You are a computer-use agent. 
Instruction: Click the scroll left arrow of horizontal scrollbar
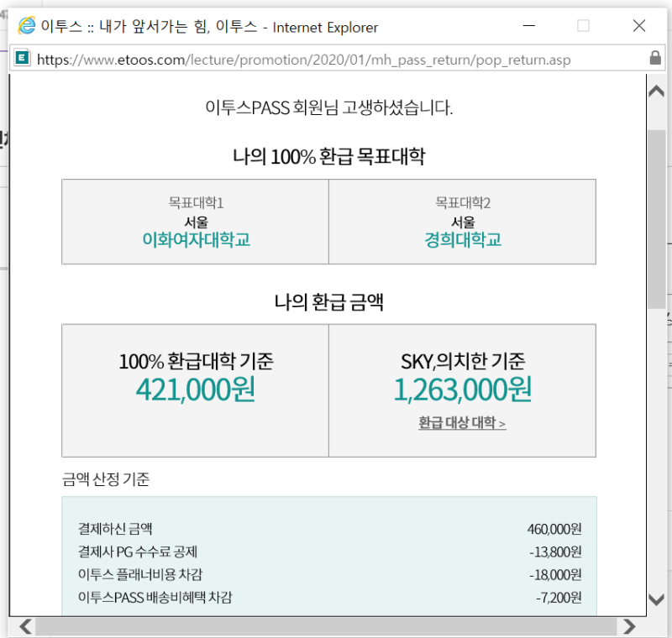26,626
